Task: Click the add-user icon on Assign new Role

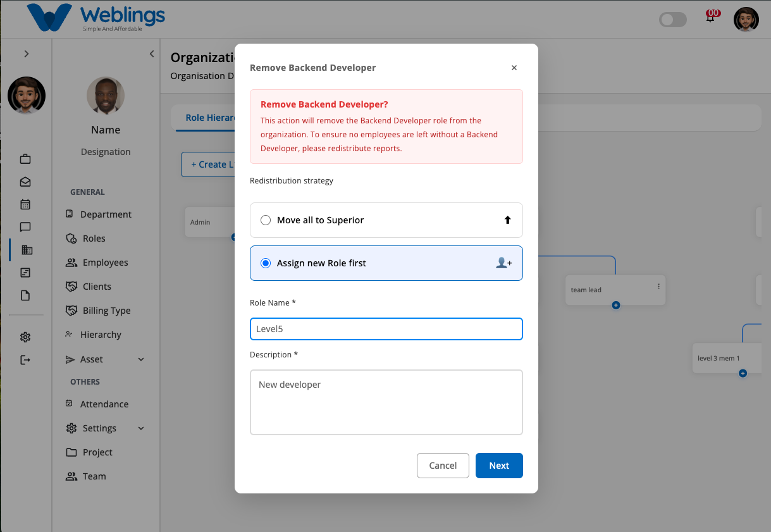Action: pyautogui.click(x=504, y=263)
